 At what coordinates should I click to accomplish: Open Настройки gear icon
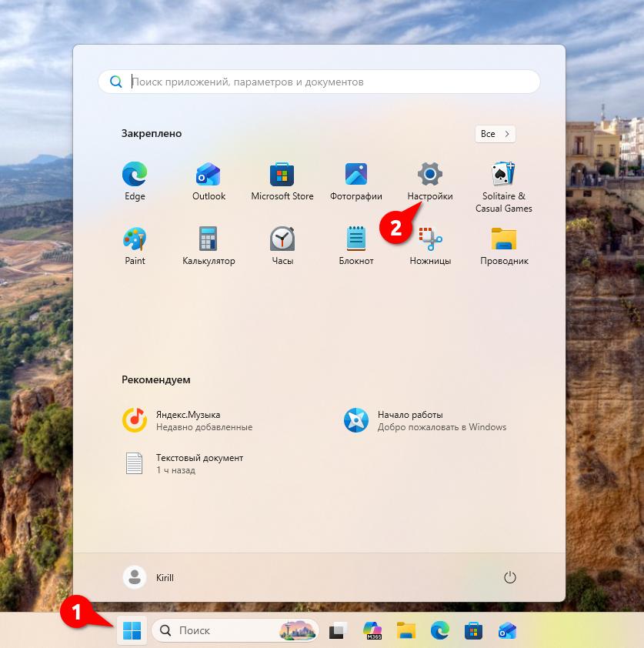pos(430,175)
